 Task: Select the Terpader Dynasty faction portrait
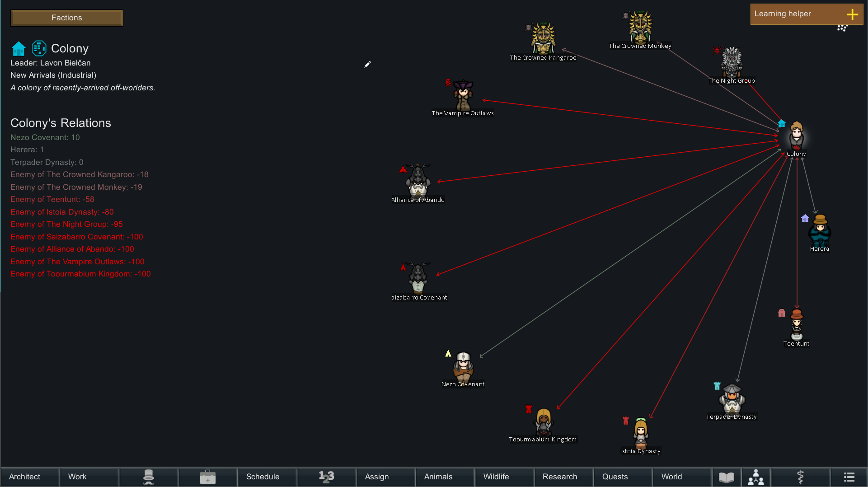tap(732, 399)
